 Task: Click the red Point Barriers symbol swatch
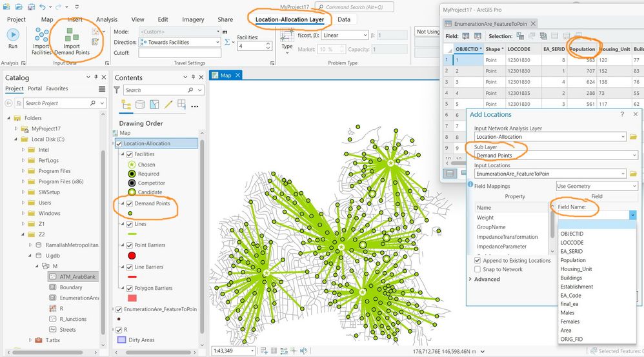tap(132, 256)
